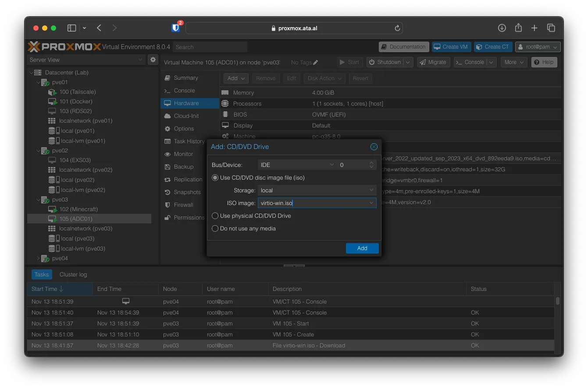This screenshot has height=389, width=588.
Task: Select the Memory hardware row
Action: [390, 93]
